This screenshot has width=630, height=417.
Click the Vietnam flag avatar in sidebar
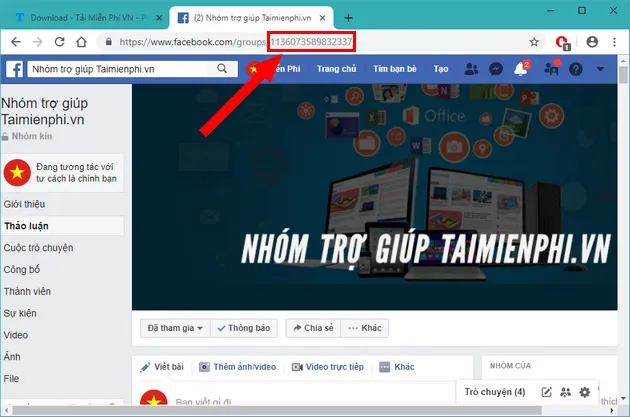[x=17, y=172]
